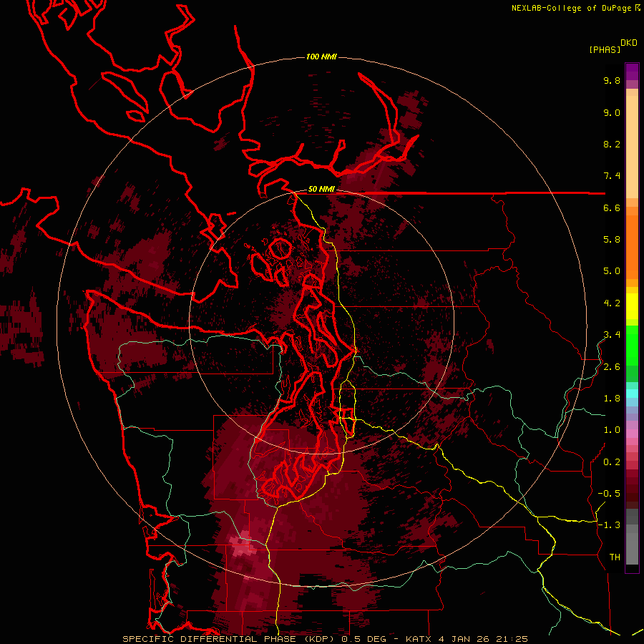Select the 0.2 legend value
644x644 pixels.
tap(612, 462)
